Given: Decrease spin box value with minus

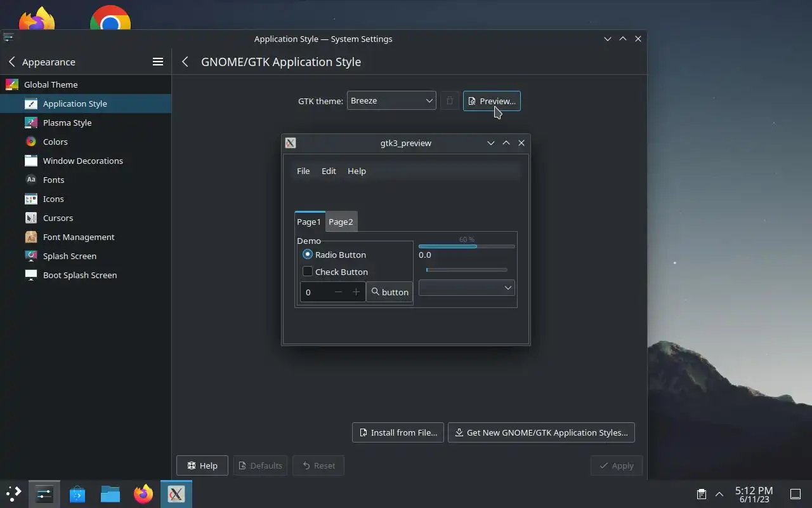Looking at the screenshot, I should (x=338, y=292).
